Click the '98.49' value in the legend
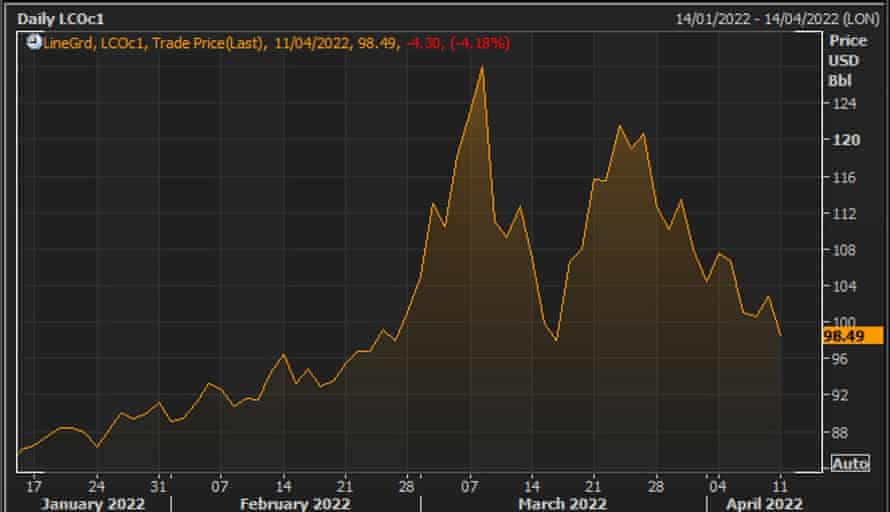 pos(377,43)
